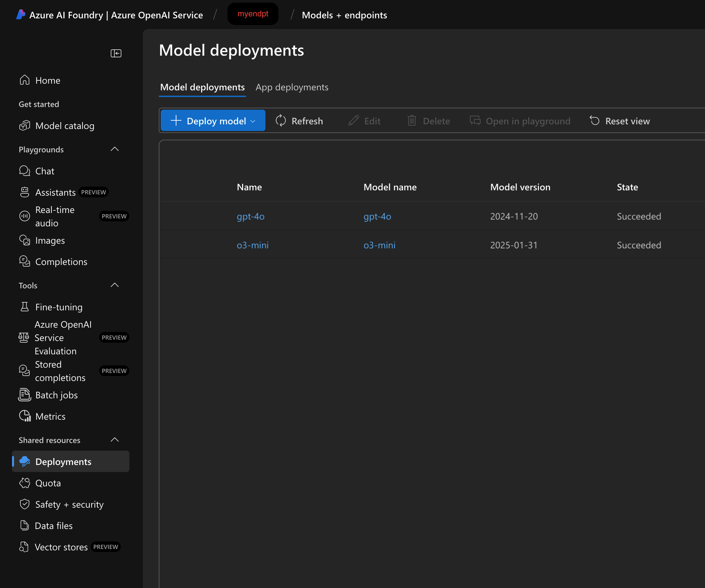This screenshot has width=705, height=588.
Task: Open the Deploy model dropdown
Action: pyautogui.click(x=213, y=120)
